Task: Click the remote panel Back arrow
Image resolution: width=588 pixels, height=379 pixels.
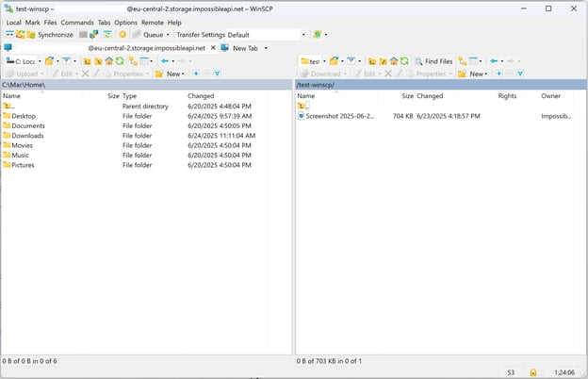Action: (x=494, y=61)
